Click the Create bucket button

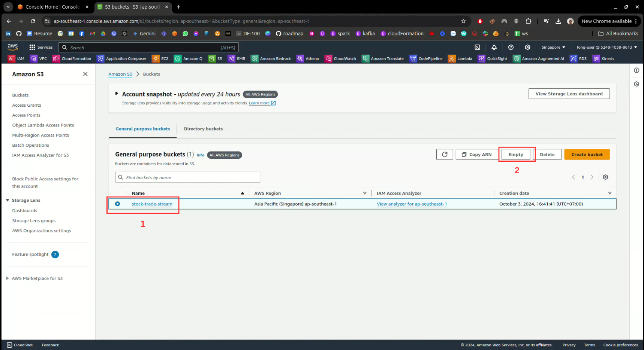587,155
